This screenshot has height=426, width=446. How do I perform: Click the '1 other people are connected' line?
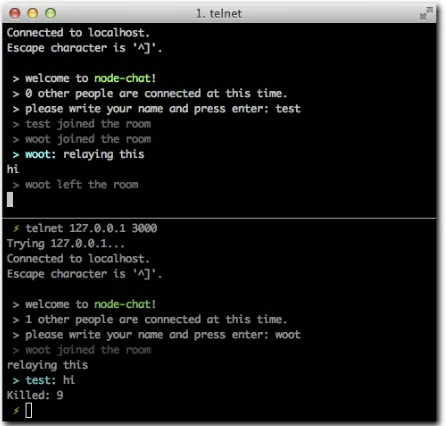pos(150,320)
